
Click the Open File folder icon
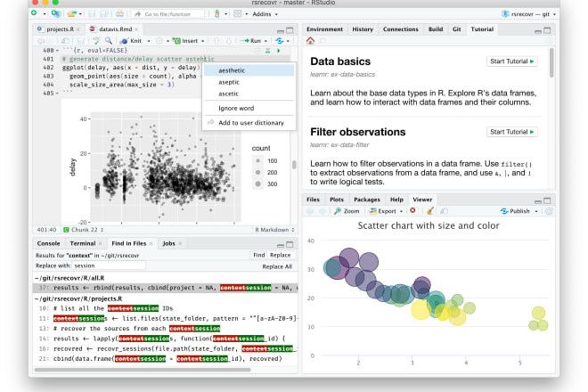71,14
